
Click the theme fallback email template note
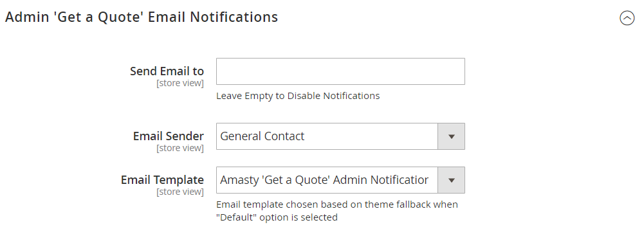(x=337, y=210)
